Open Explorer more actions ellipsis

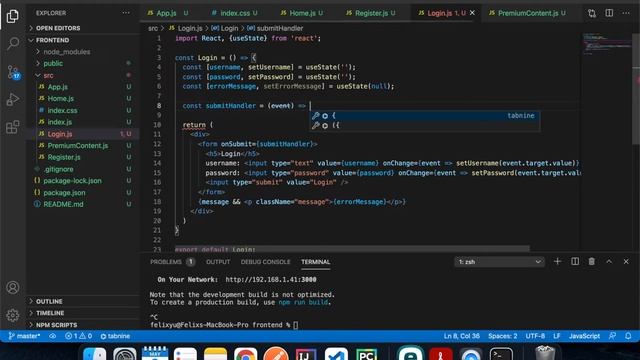coord(126,13)
